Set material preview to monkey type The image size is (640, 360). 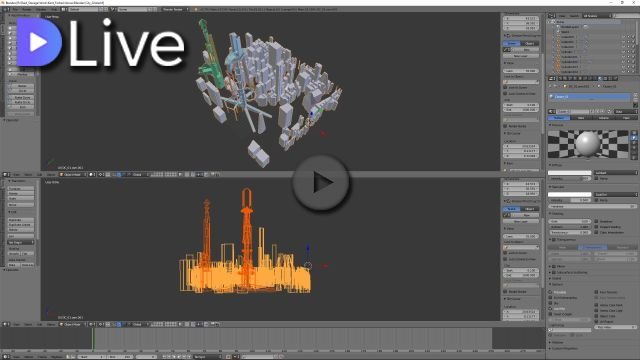[x=634, y=148]
